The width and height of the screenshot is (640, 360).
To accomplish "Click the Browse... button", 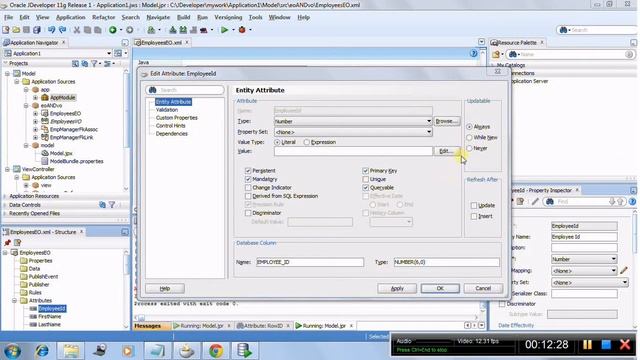I will pos(447,121).
